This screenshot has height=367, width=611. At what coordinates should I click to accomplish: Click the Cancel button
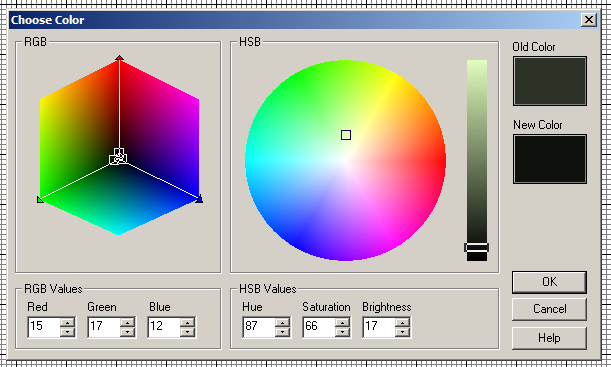tap(549, 309)
